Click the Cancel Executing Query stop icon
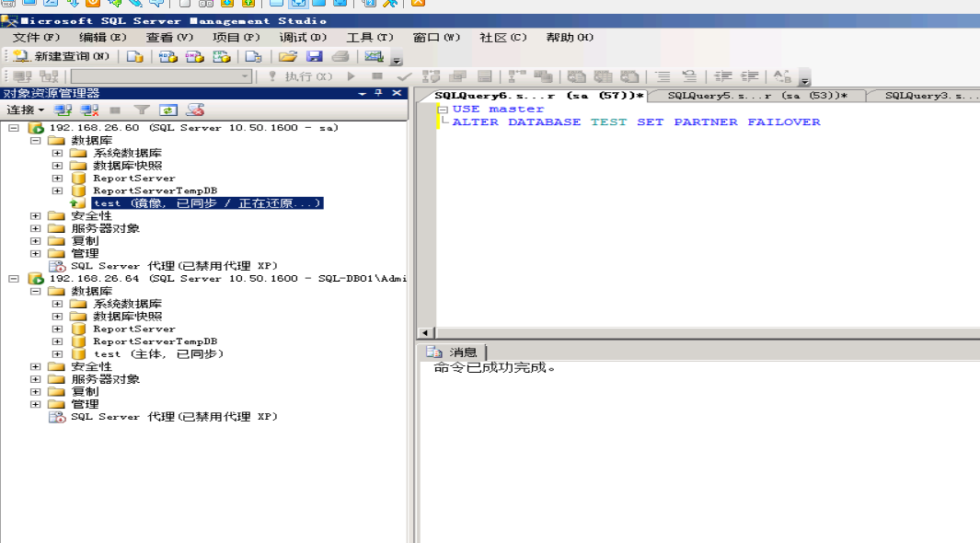Screen dimensions: 980x543 coord(377,76)
